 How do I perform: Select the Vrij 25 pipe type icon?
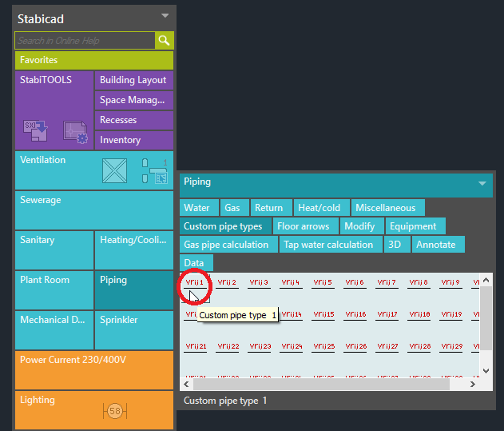tap(323, 347)
